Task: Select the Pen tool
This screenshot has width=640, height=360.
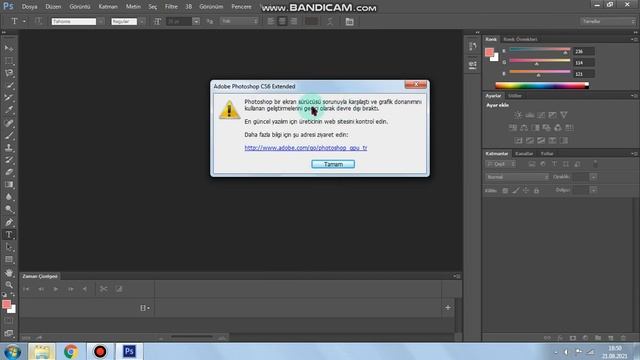Action: point(9,222)
